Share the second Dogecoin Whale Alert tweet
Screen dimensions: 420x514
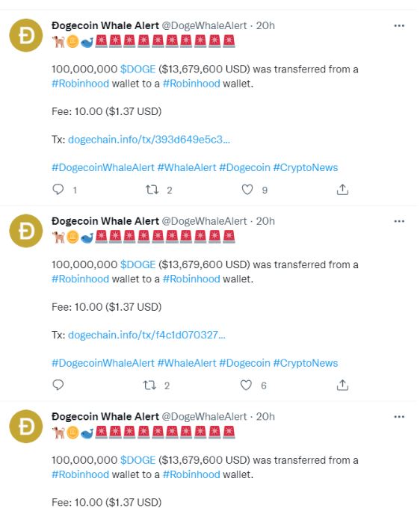click(x=342, y=385)
